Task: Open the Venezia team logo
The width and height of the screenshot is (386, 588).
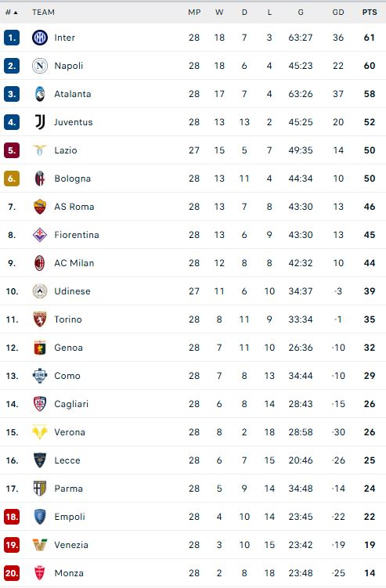Action: tap(40, 545)
